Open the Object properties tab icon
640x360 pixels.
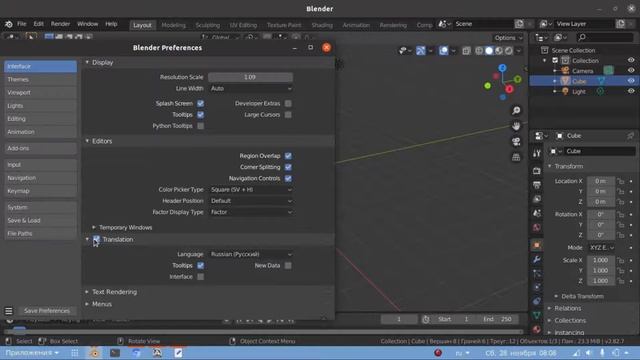(x=537, y=245)
